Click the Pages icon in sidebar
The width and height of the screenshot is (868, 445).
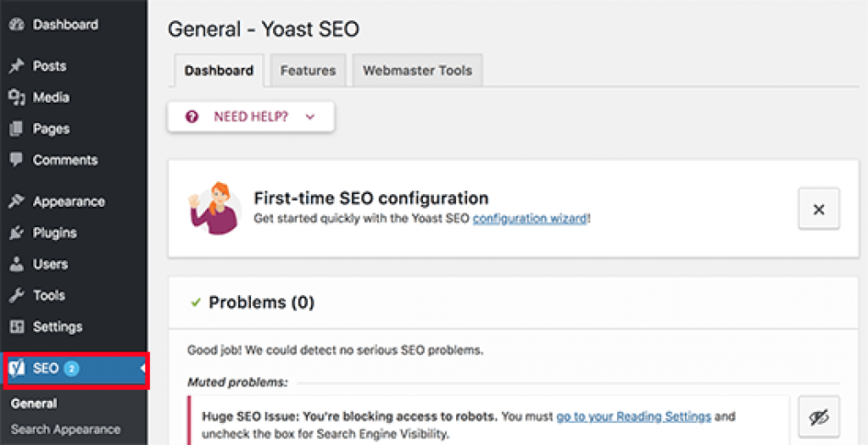point(16,129)
